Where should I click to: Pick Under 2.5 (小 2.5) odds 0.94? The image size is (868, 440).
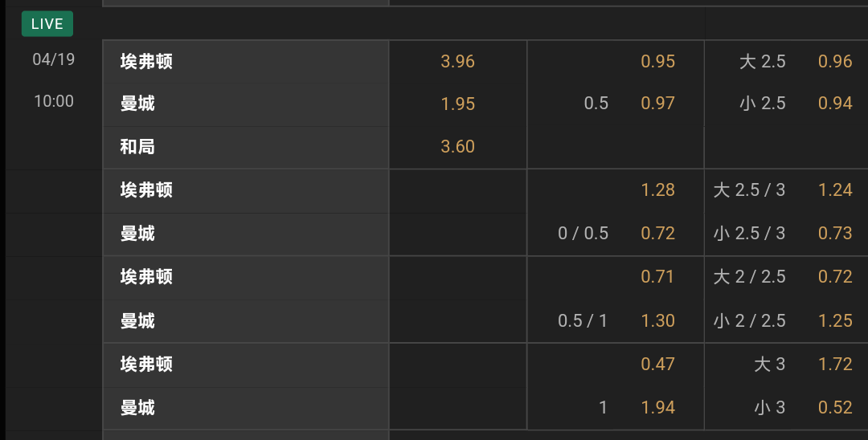(835, 104)
